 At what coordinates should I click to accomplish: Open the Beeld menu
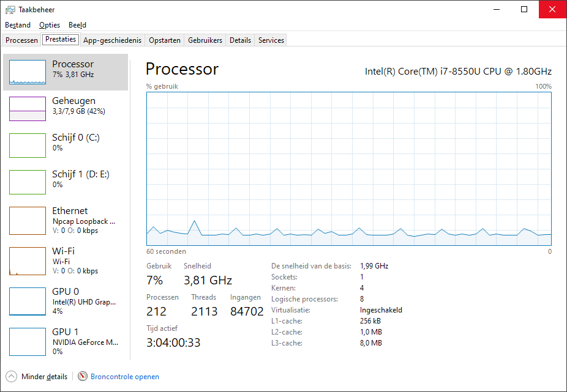pyautogui.click(x=77, y=25)
